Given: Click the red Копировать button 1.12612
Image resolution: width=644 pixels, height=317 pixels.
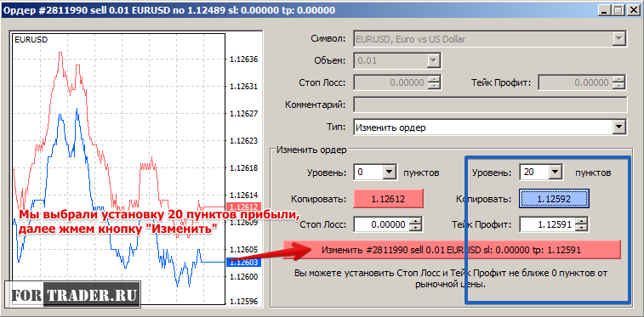Looking at the screenshot, I should [x=388, y=200].
